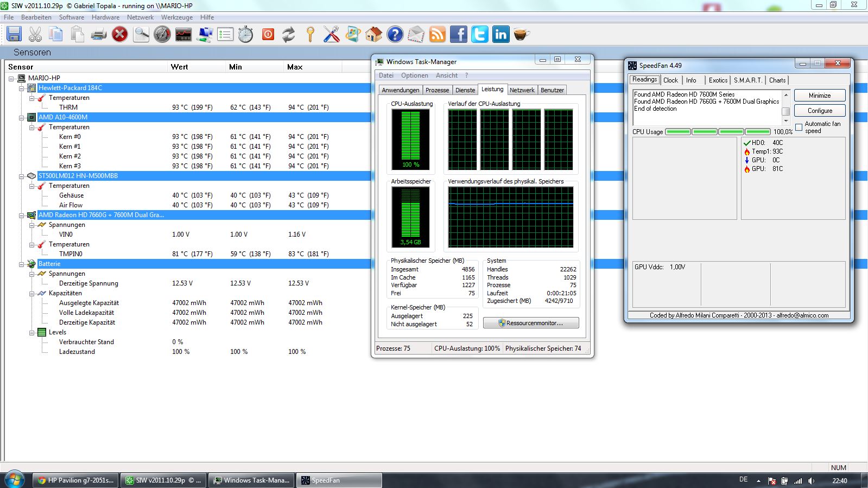Click the Start button on the taskbar

(14, 480)
